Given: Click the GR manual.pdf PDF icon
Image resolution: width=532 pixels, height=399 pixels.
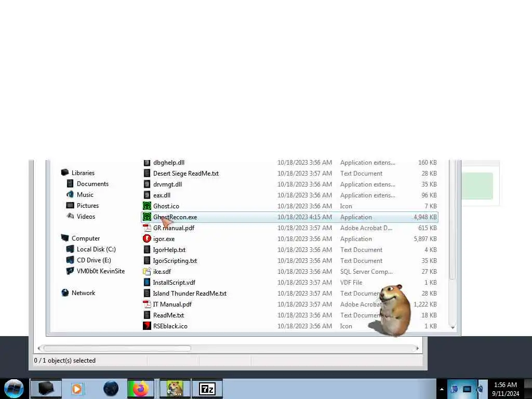Looking at the screenshot, I should (x=147, y=228).
